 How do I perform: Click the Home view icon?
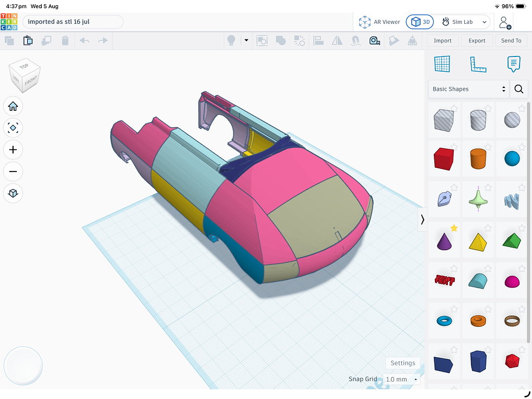[13, 106]
